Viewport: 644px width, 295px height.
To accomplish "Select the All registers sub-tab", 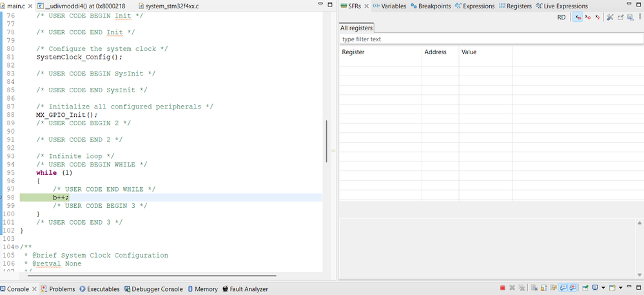I will pos(356,28).
